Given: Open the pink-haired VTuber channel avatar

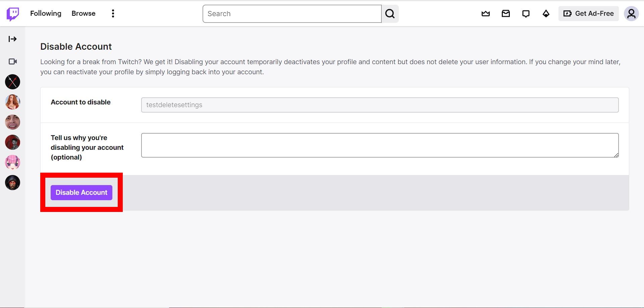Looking at the screenshot, I should (x=12, y=162).
